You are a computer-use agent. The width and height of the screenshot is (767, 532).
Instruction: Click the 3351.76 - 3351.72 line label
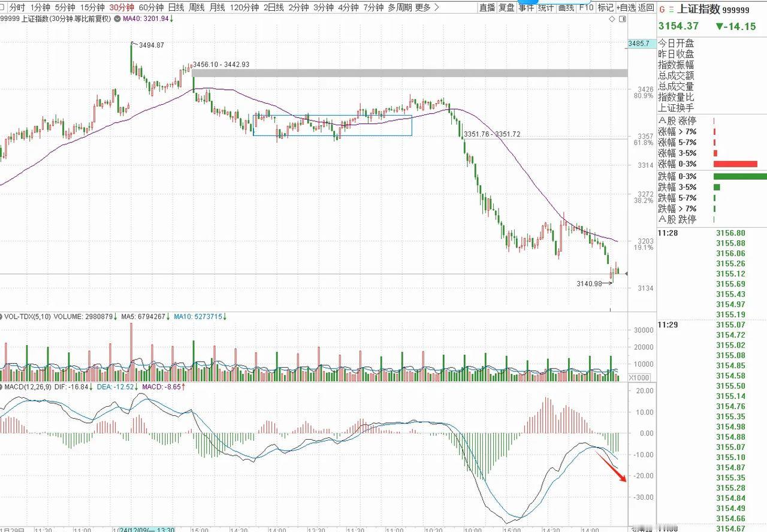492,134
